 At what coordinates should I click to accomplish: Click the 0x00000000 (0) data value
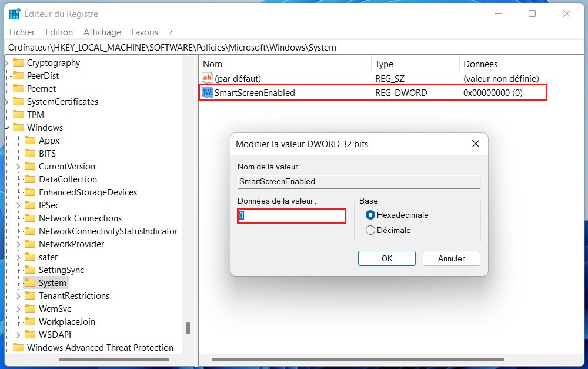493,93
